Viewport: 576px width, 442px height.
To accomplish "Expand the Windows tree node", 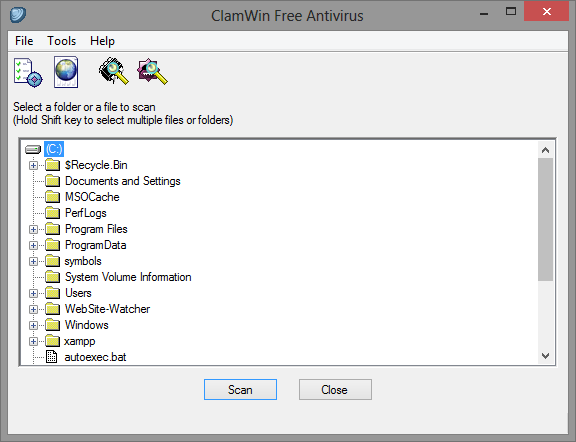I will point(33,325).
